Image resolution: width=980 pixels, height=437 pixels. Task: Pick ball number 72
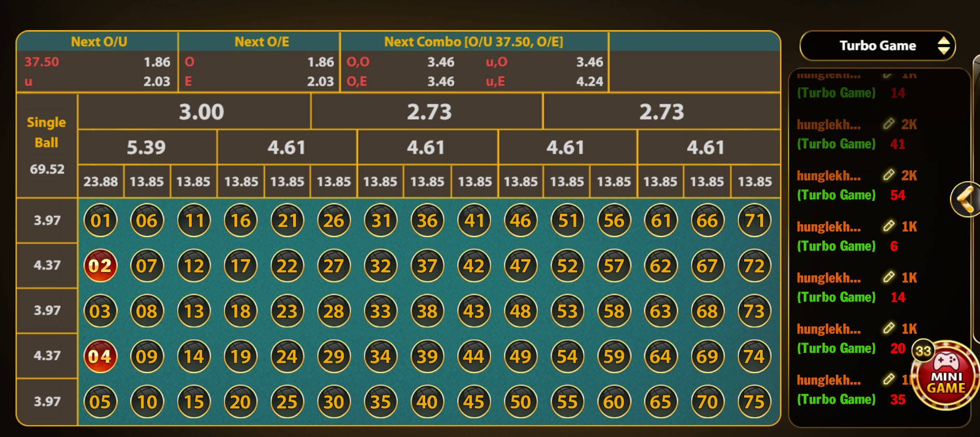pos(754,266)
